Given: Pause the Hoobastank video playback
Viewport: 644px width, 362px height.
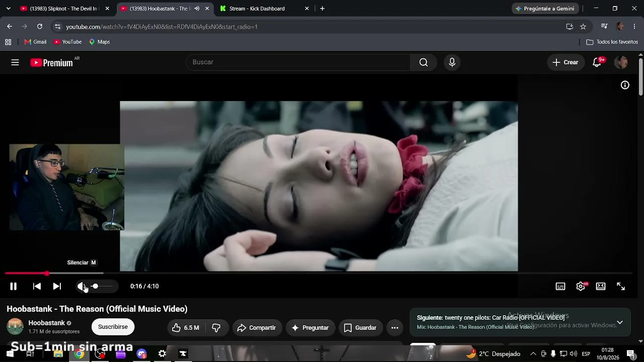Looking at the screenshot, I should [x=14, y=286].
